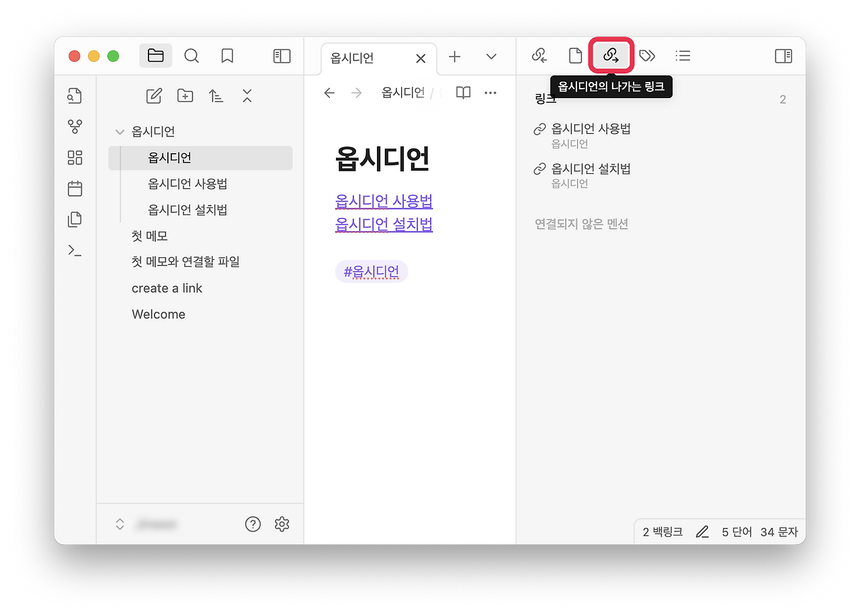Click the 옵시디언 breadcrumb in the editor header

tap(403, 93)
